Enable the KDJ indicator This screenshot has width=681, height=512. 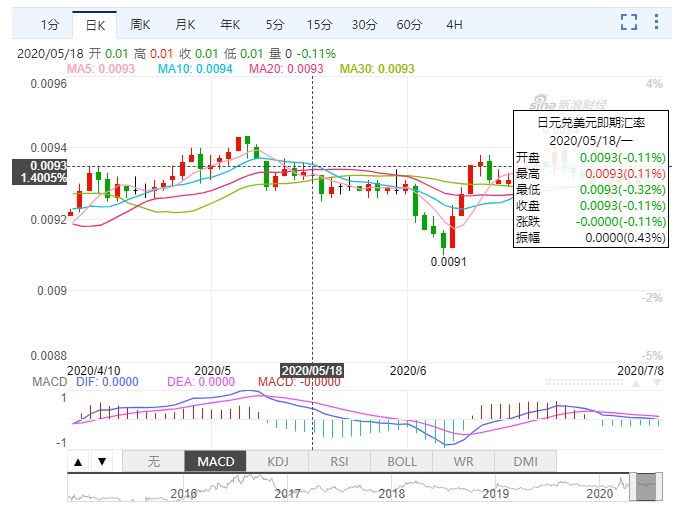coord(277,461)
